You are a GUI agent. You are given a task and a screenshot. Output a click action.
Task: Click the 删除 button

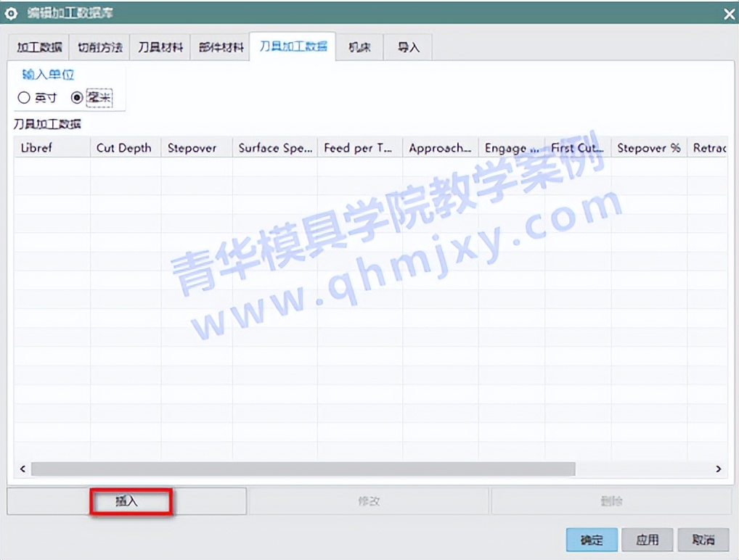tap(611, 501)
